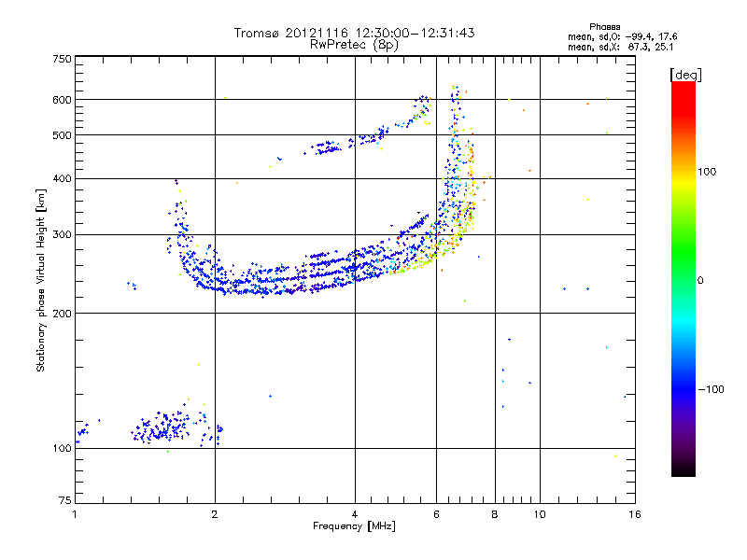Select the 'RwPretec (8p)' subtitle text
The height and width of the screenshot is (560, 747).
354,45
